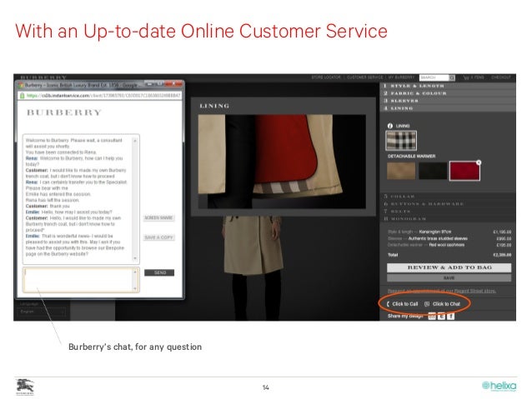This screenshot has height=399, width=532.
Task: Open Customer Service in top navigation
Action: [364, 77]
